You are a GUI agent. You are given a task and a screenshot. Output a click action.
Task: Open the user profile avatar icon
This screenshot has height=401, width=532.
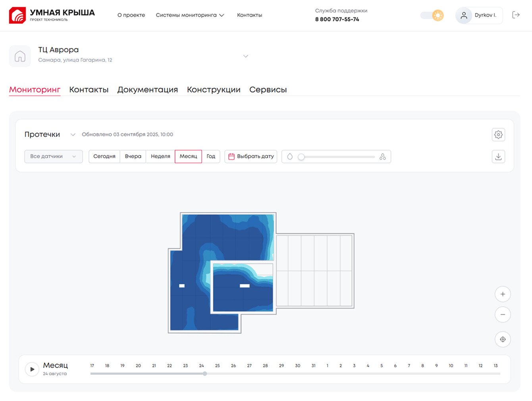pos(464,15)
